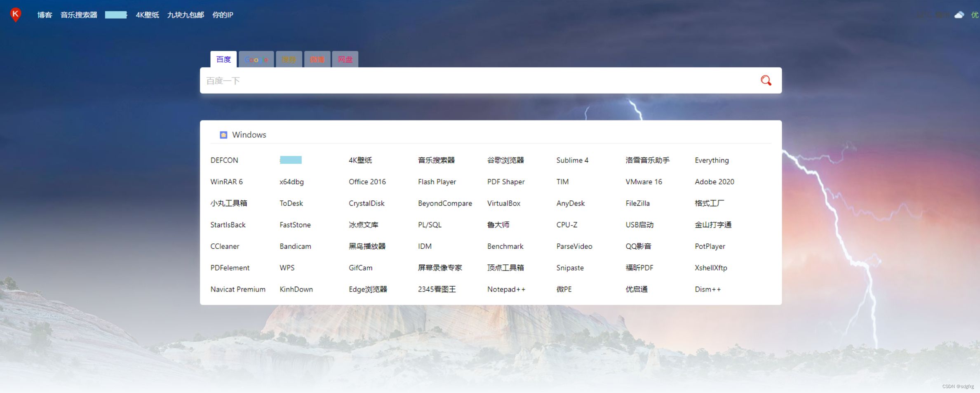This screenshot has height=393, width=980.
Task: Click the red K site logo
Action: 15,14
